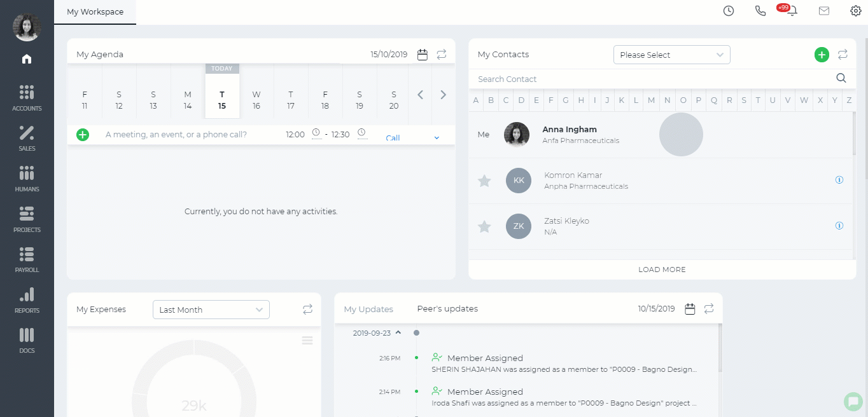Screen dimensions: 868x417
Task: Click the clock icon next to 12:00
Action: click(316, 133)
